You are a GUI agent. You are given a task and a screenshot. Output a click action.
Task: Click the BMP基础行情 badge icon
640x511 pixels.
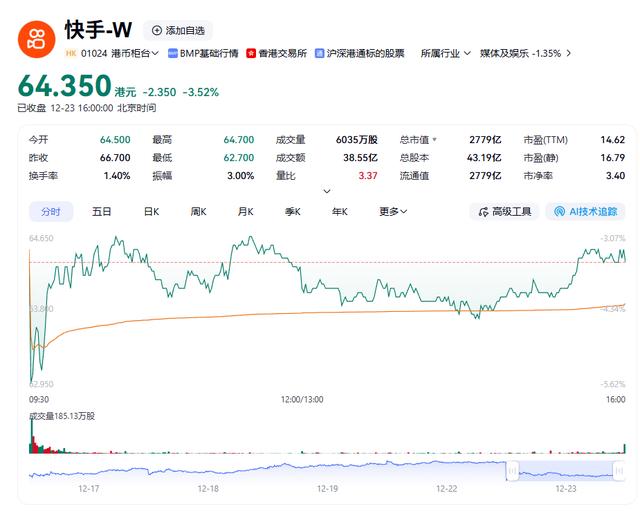pos(173,53)
